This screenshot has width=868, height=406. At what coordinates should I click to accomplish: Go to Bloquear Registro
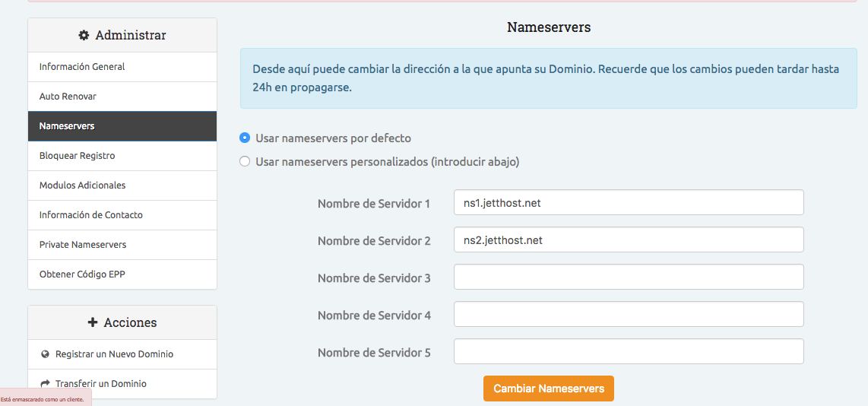point(77,156)
